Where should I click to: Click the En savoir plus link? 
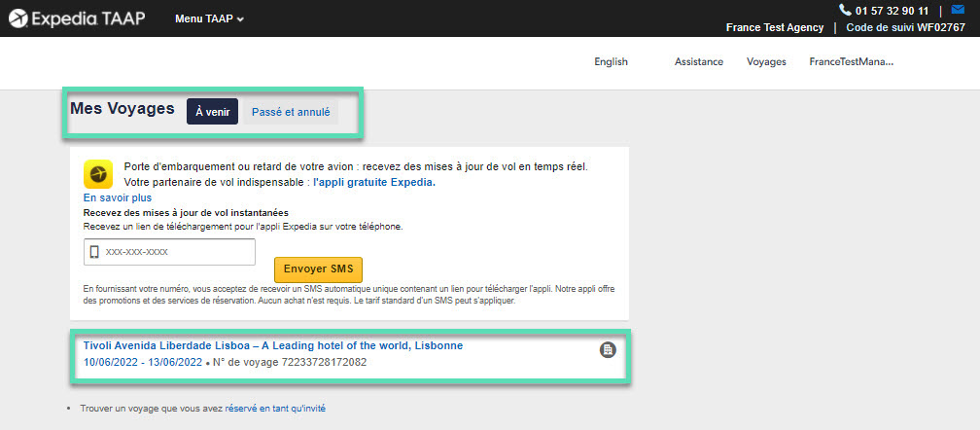click(x=118, y=197)
